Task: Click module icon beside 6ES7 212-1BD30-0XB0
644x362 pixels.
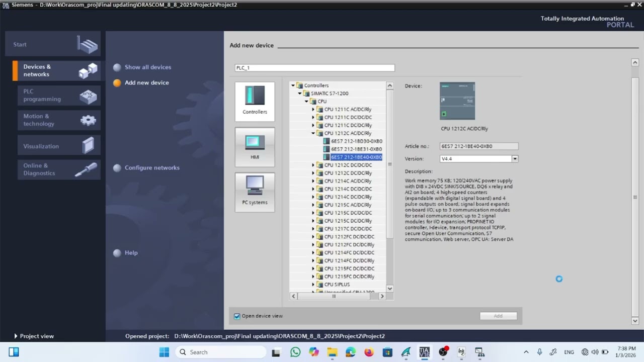Action: pyautogui.click(x=327, y=141)
